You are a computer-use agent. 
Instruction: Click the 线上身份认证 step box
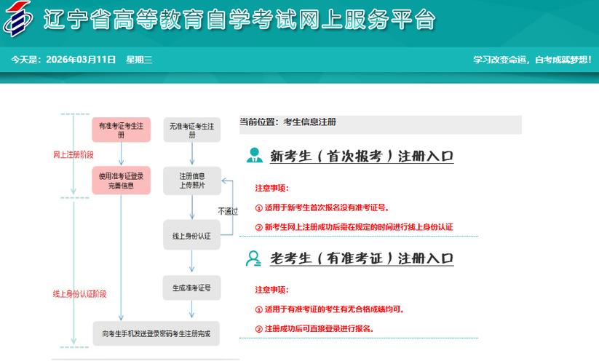[x=191, y=235]
